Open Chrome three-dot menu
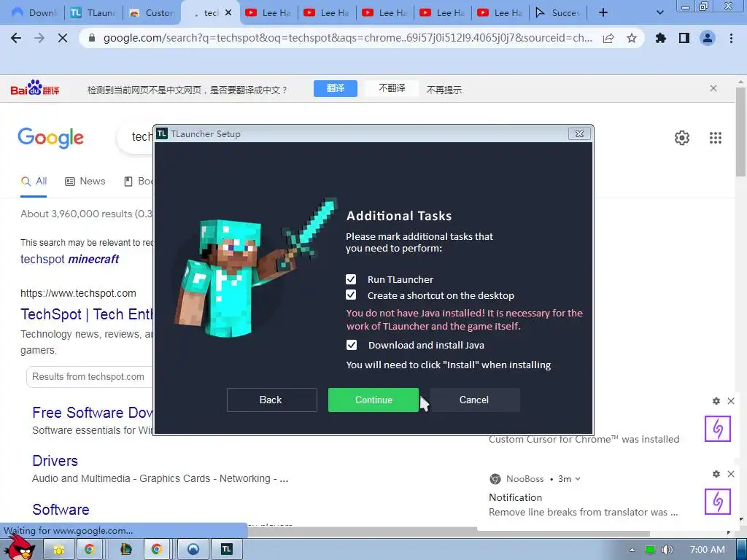The image size is (747, 560). (731, 38)
